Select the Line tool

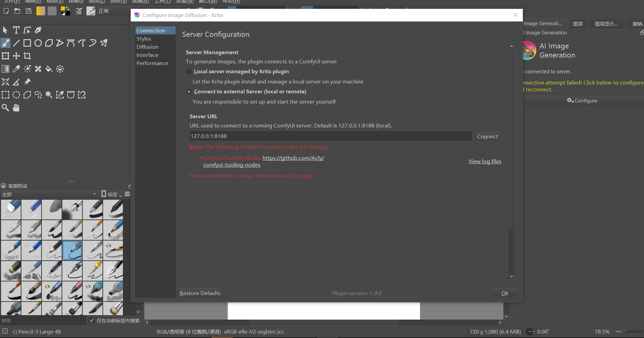pyautogui.click(x=16, y=43)
